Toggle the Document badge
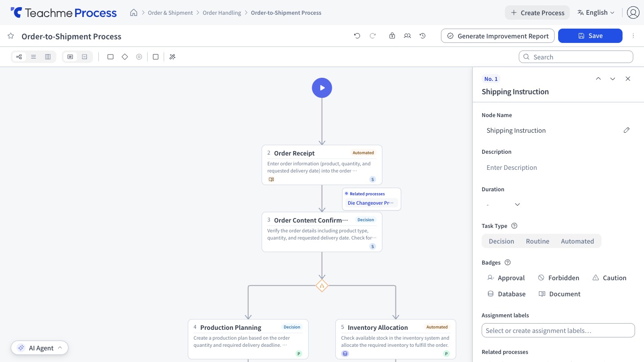 [x=559, y=294]
